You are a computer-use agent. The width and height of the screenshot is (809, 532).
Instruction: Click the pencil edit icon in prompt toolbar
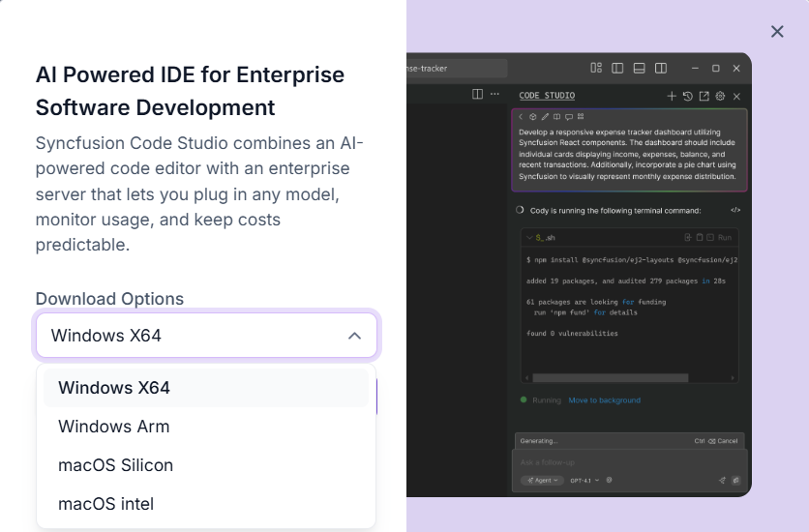[545, 117]
